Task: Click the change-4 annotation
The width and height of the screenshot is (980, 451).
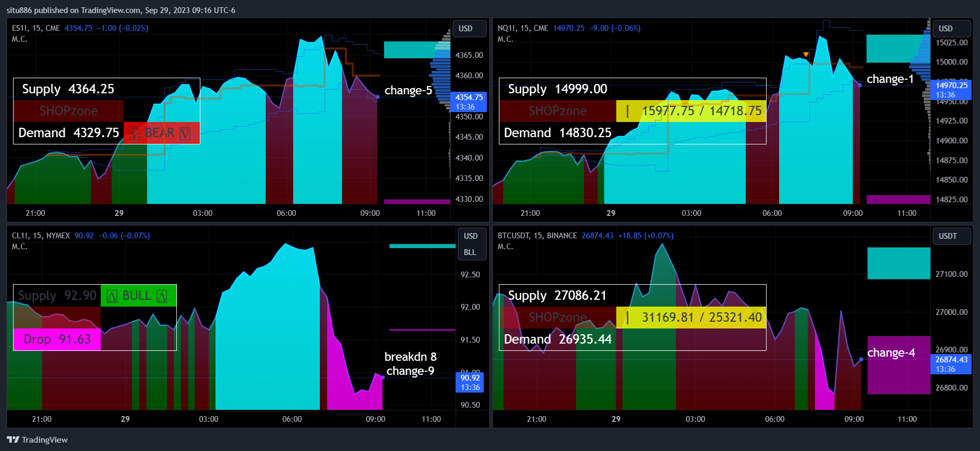Action: (891, 353)
